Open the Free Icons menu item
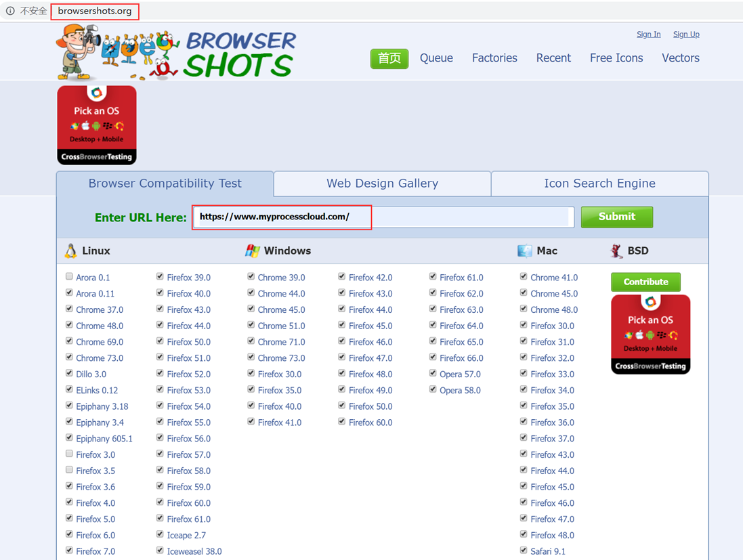 point(616,58)
